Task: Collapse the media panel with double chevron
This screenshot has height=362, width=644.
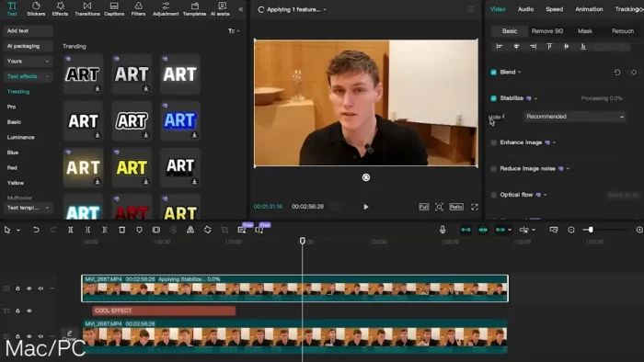Action: tap(241, 9)
